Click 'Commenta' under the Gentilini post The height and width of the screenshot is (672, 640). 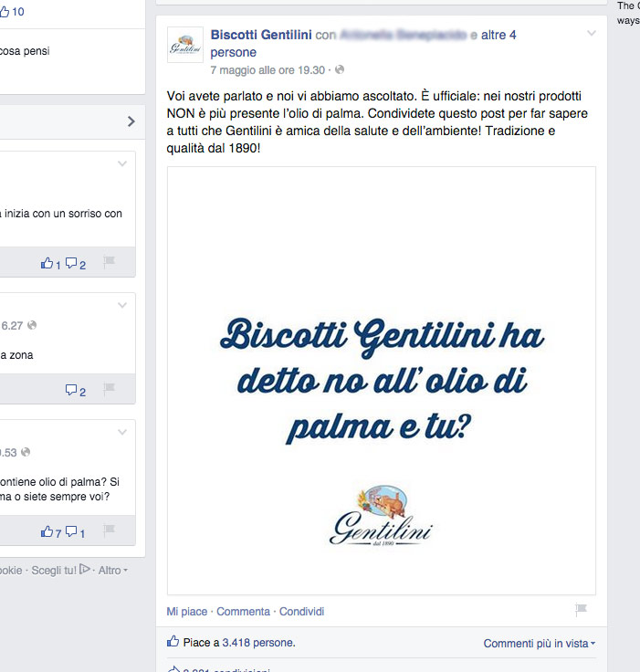point(243,612)
